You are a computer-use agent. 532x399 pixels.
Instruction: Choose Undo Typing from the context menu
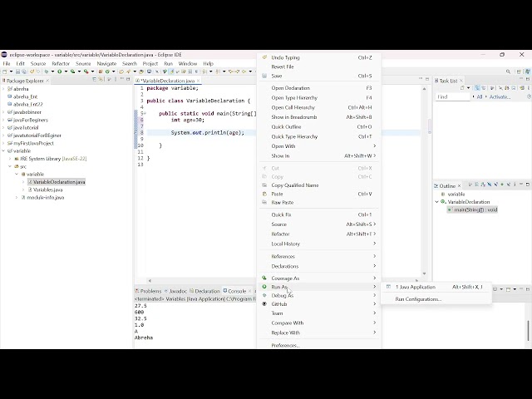tap(319, 57)
